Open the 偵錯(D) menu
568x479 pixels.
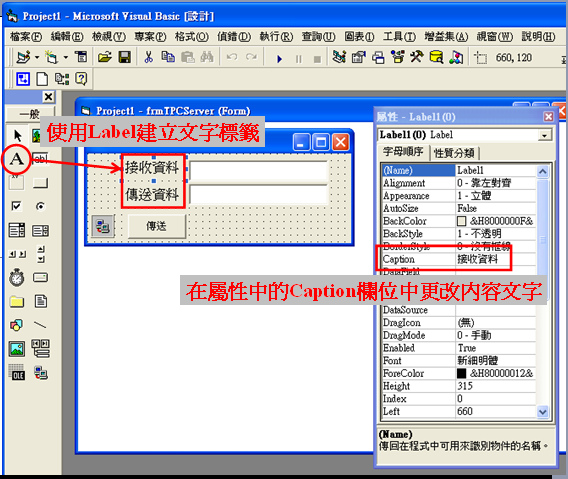click(234, 37)
